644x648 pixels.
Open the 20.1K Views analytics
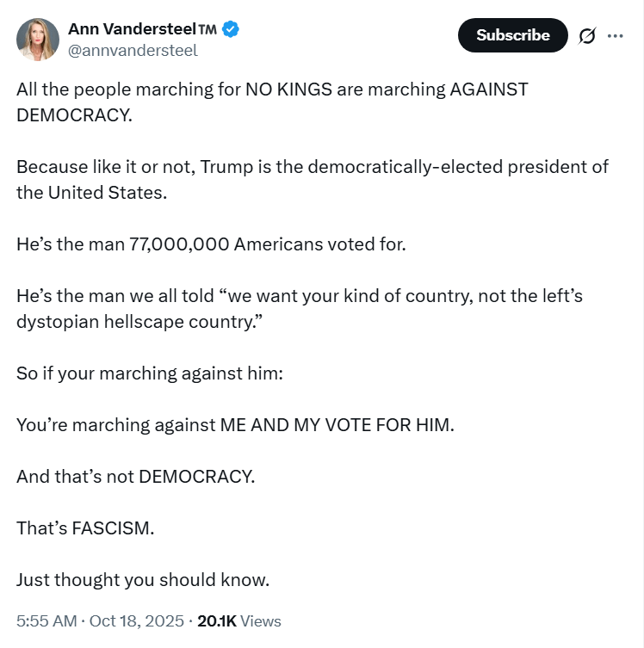tap(239, 620)
